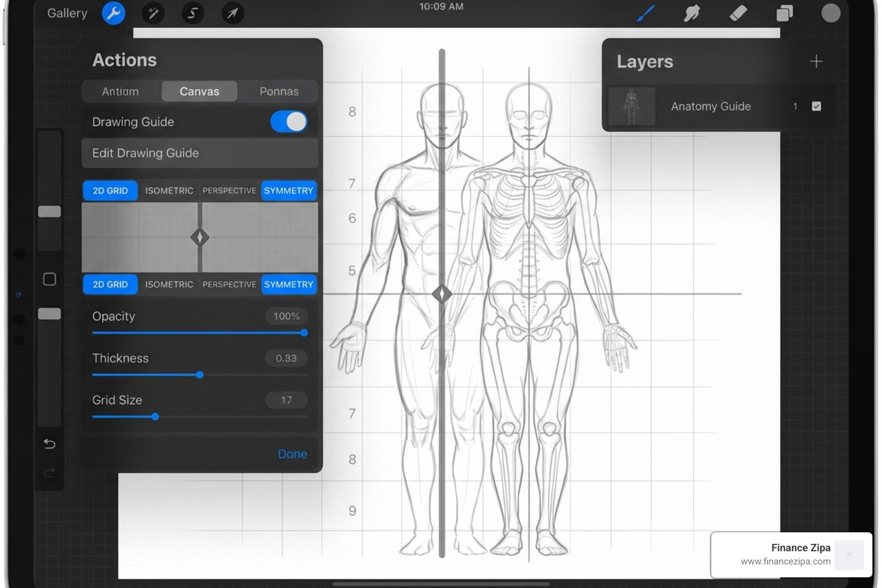Screen dimensions: 882x588
Task: Open the Selection tool
Action: click(x=192, y=13)
